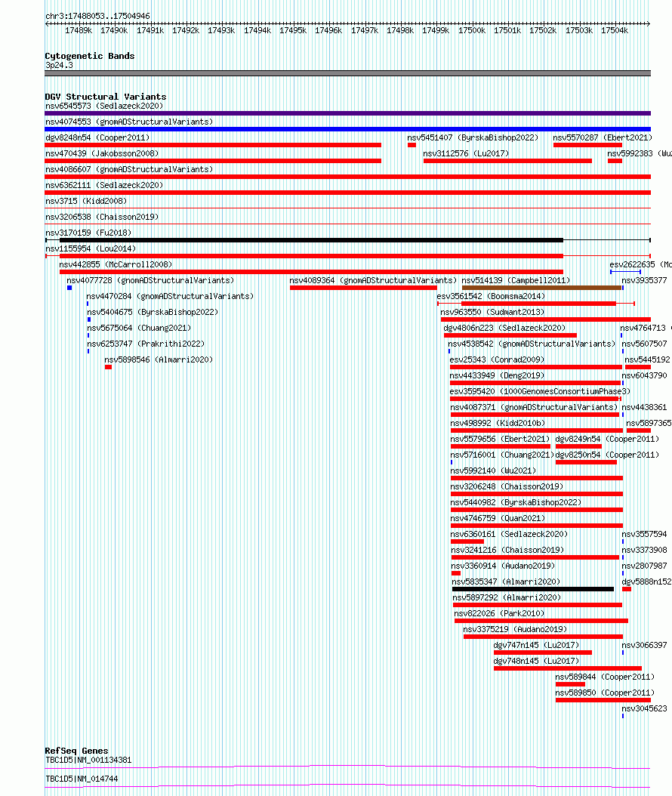672x796 pixels.
Task: Click the blue nsv4074553 gnomAD variant bar
Action: (x=347, y=129)
